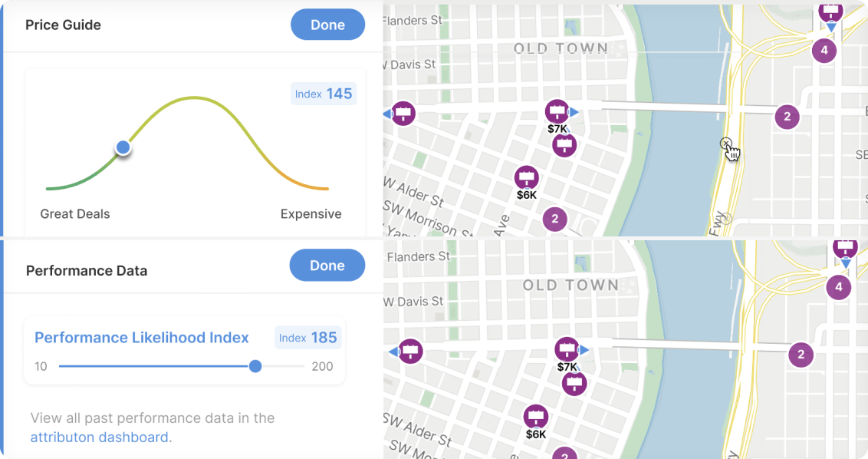Click the Index 185 badge
Viewport: 868px width, 459px height.
tap(307, 338)
